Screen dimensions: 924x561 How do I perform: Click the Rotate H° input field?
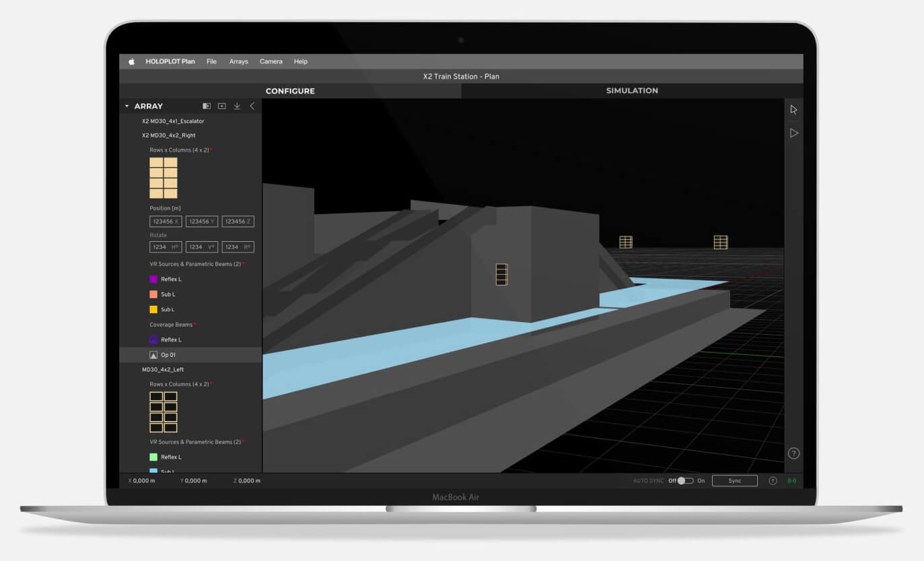click(166, 247)
